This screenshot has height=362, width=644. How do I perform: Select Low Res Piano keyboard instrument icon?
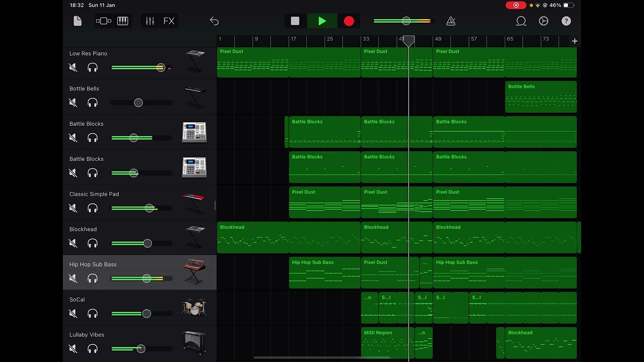[194, 62]
